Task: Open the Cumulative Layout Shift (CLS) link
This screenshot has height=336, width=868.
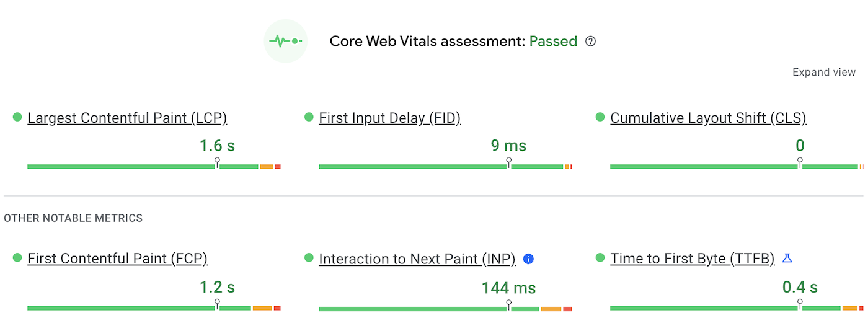Action: [x=708, y=118]
